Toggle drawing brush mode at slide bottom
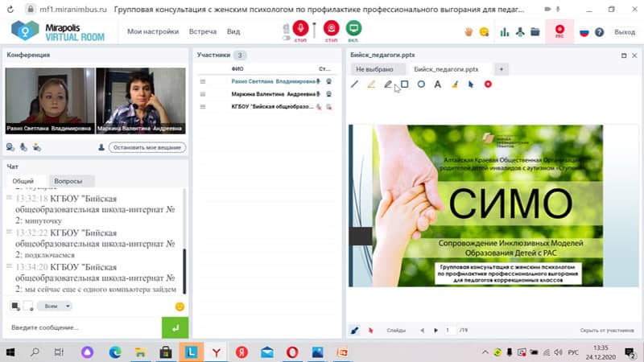This screenshot has width=644, height=362. 354,330
